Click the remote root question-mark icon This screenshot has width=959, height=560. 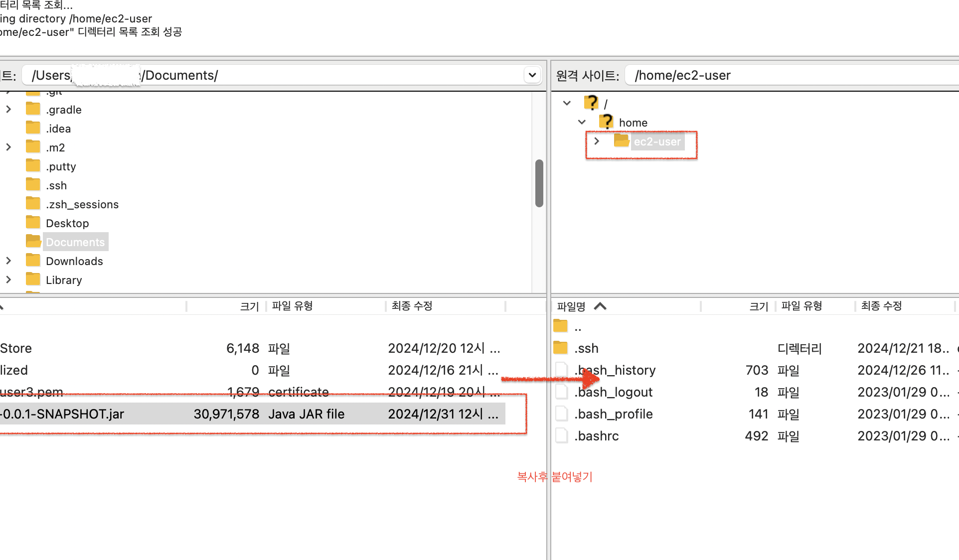pyautogui.click(x=591, y=103)
